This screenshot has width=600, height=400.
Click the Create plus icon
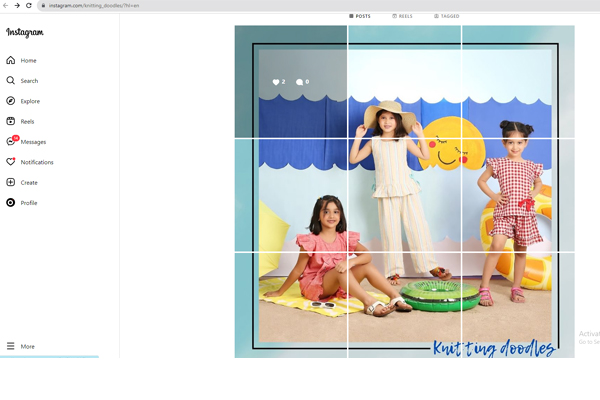point(11,182)
